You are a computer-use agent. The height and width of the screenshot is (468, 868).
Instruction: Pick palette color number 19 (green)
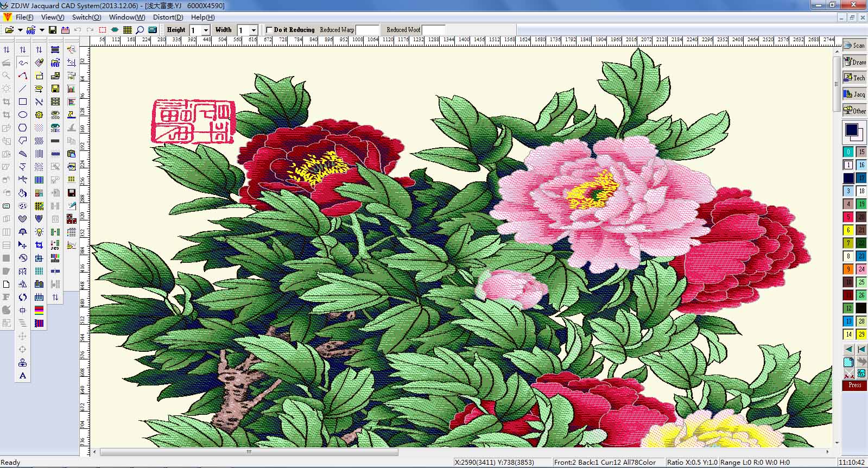(x=861, y=204)
